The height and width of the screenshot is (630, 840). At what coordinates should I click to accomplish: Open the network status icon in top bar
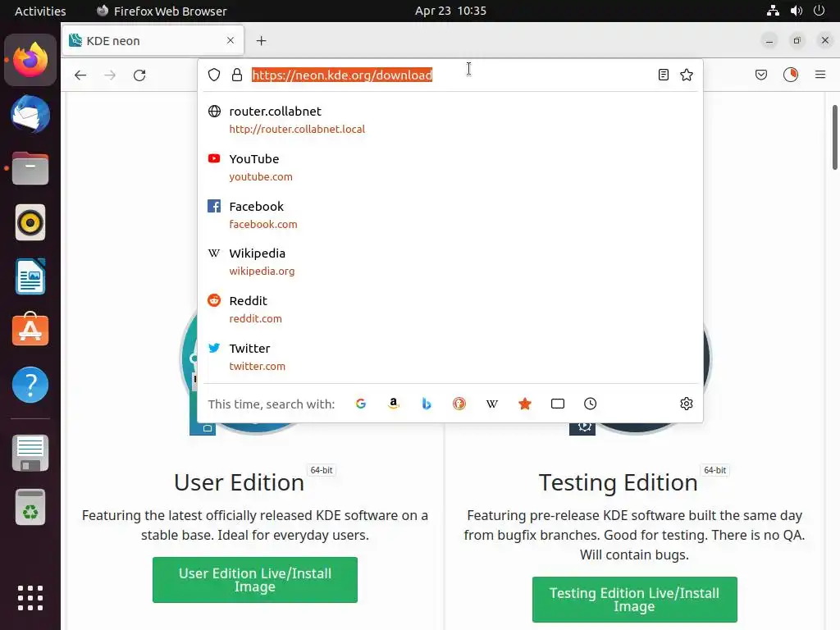tap(773, 11)
